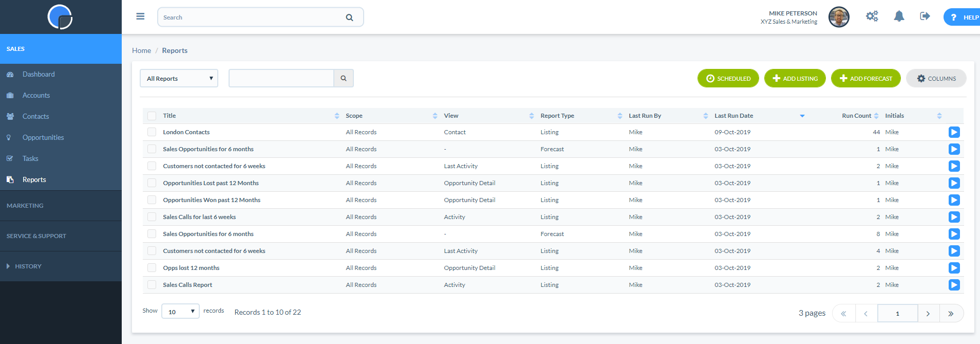The image size is (980, 344).
Task: Click the page number 1 field
Action: [898, 313]
